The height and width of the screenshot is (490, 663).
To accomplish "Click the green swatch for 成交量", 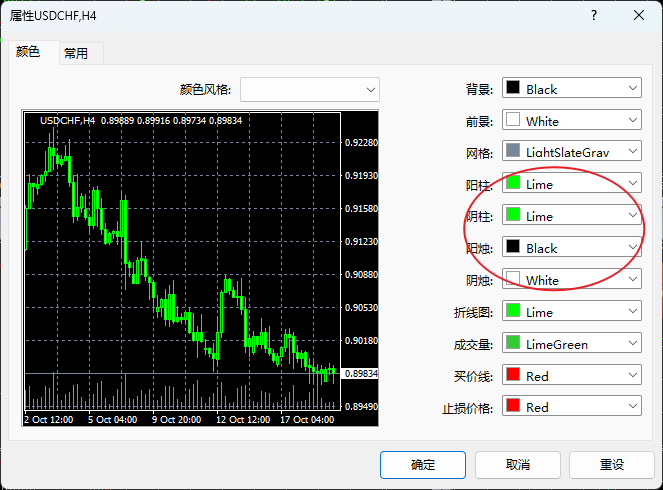I will pos(513,342).
